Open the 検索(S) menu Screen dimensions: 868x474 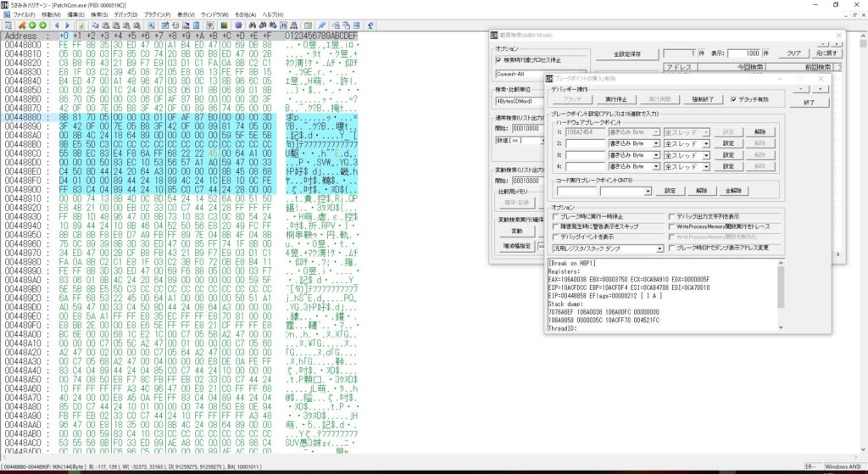point(99,15)
